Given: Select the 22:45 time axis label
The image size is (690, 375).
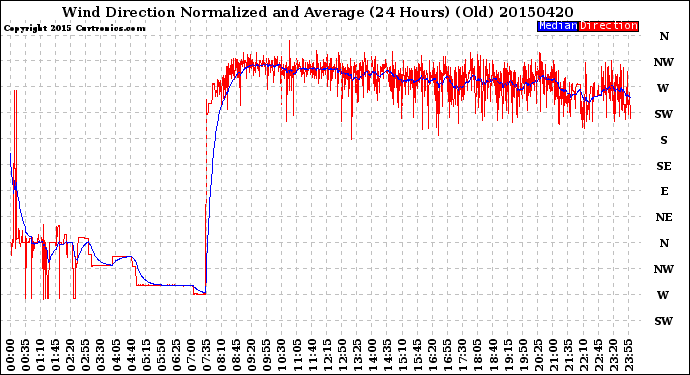Looking at the screenshot, I should pyautogui.click(x=598, y=355).
